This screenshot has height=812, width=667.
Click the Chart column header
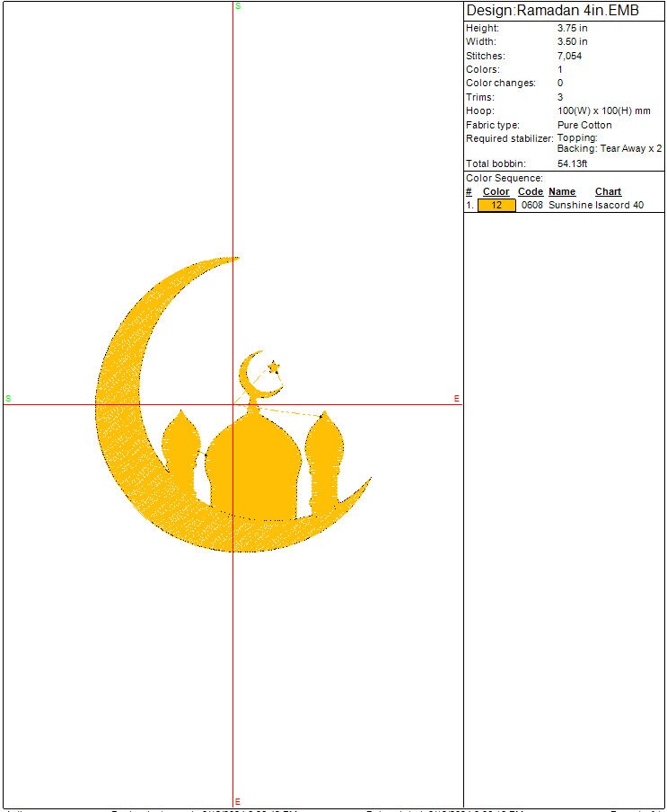[608, 191]
